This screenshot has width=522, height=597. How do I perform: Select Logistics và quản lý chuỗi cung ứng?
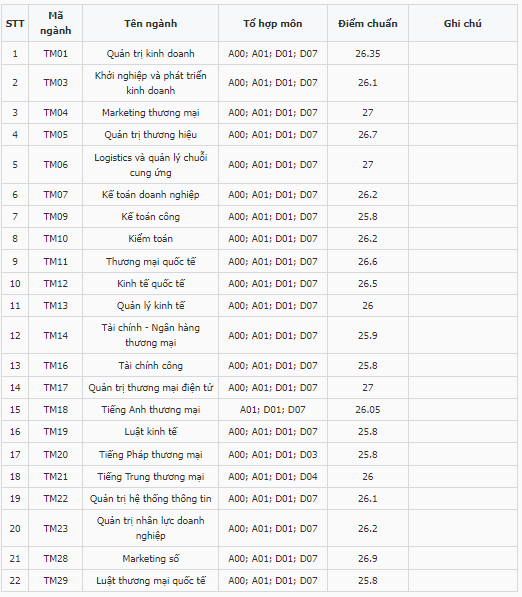[x=150, y=165]
